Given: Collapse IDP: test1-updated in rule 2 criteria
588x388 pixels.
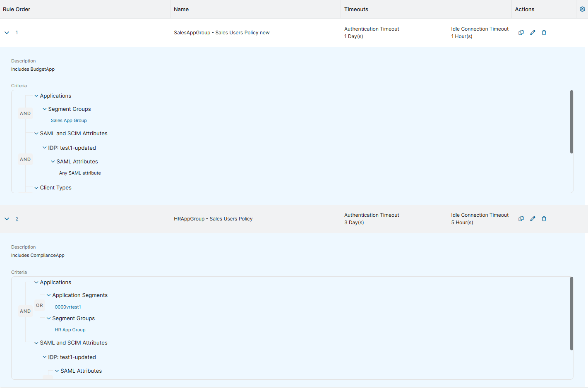Looking at the screenshot, I should tap(45, 357).
